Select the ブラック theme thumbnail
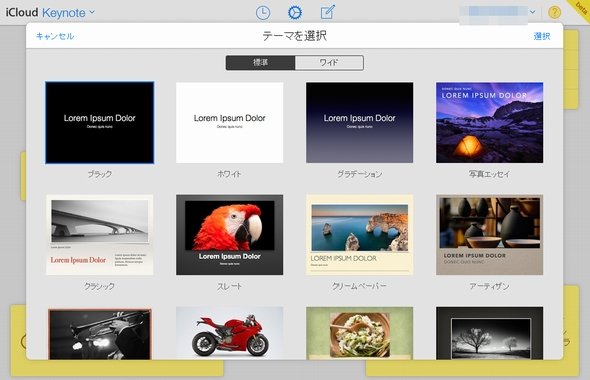The height and width of the screenshot is (380, 590). coord(100,123)
